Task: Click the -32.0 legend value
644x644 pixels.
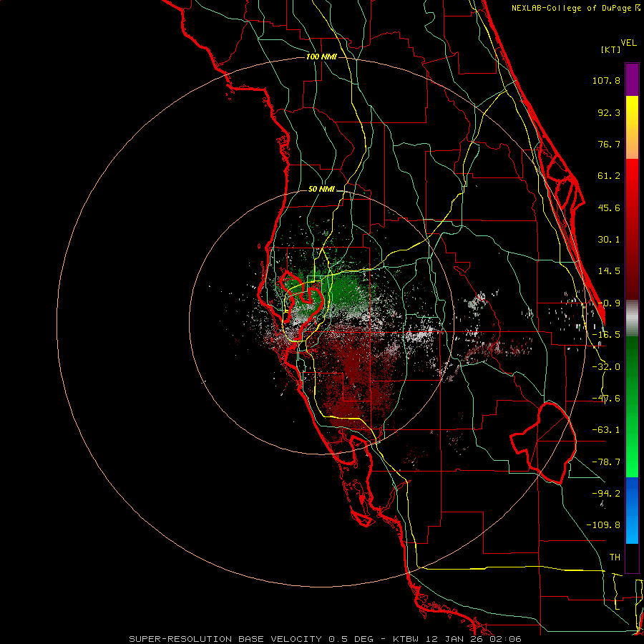Action: click(606, 367)
